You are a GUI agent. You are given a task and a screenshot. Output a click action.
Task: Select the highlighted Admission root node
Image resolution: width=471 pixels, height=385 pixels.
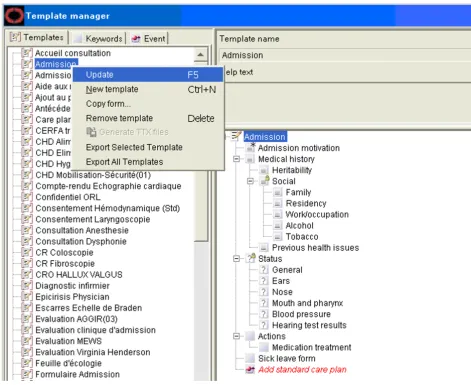(x=265, y=137)
